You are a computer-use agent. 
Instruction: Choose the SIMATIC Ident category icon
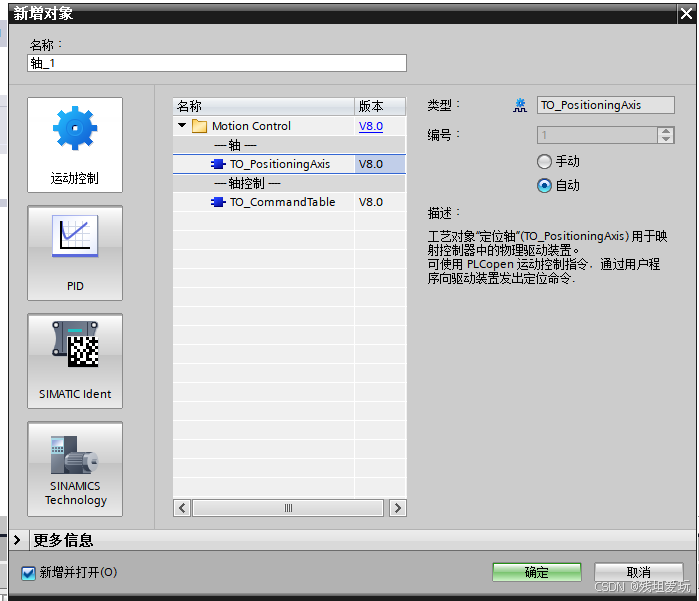click(75, 361)
